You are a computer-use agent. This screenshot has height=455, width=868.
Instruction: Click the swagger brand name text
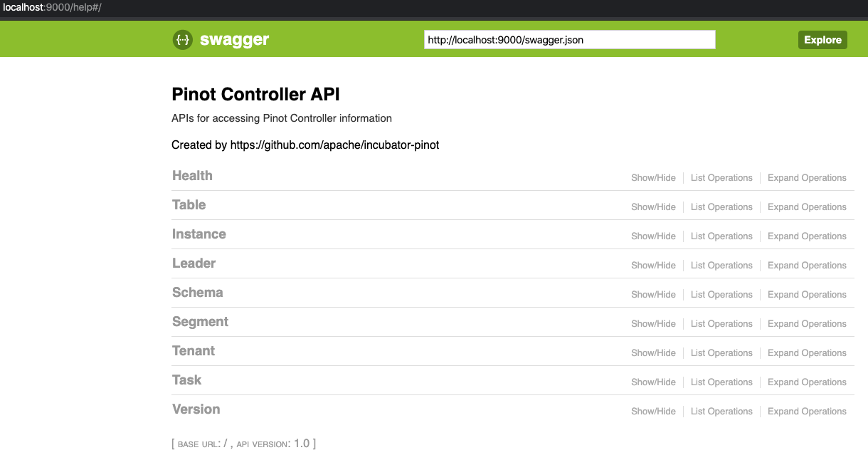coord(234,40)
